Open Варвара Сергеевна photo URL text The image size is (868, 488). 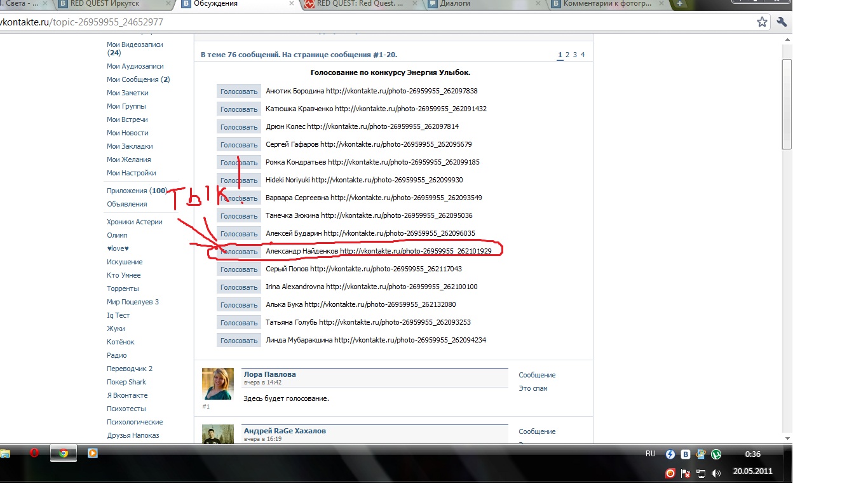point(406,198)
